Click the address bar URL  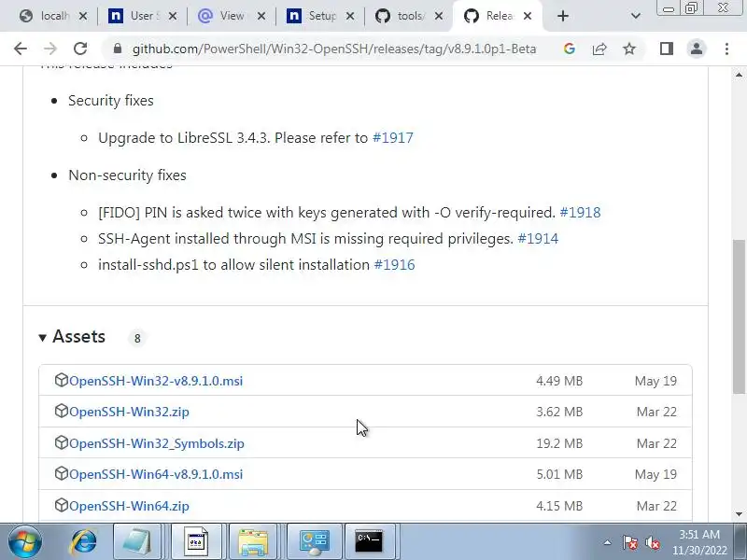pos(334,49)
